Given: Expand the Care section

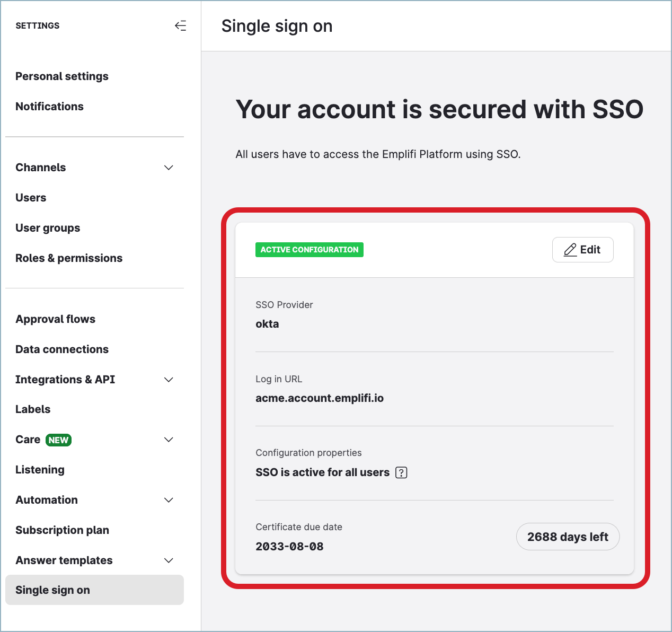Looking at the screenshot, I should 169,440.
